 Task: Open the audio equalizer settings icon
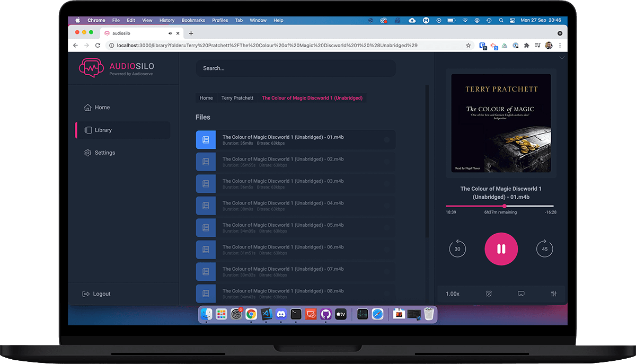point(553,294)
